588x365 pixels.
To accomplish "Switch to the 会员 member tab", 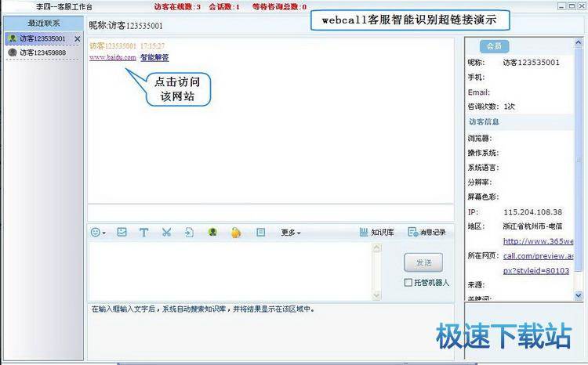I will pyautogui.click(x=494, y=46).
